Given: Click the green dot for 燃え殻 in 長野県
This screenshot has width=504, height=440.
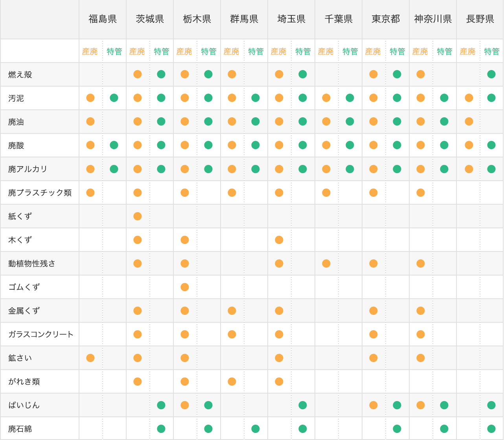Looking at the screenshot, I should click(x=491, y=74).
